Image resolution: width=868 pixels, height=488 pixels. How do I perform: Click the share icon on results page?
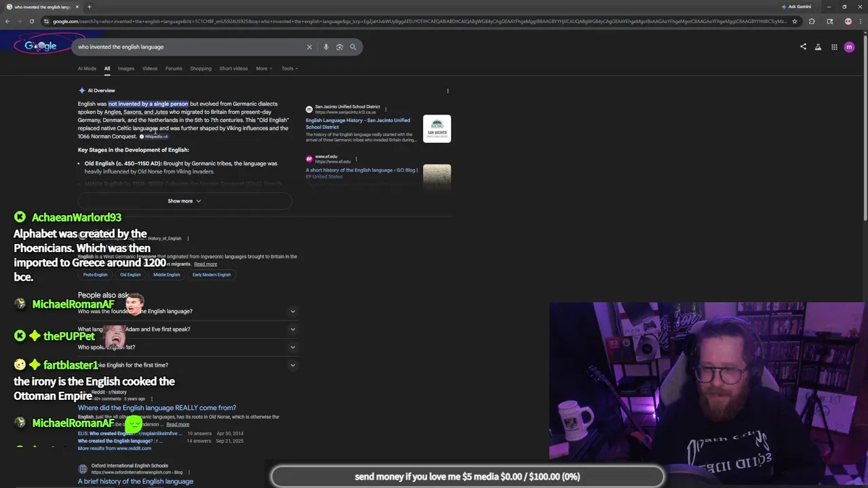point(803,47)
